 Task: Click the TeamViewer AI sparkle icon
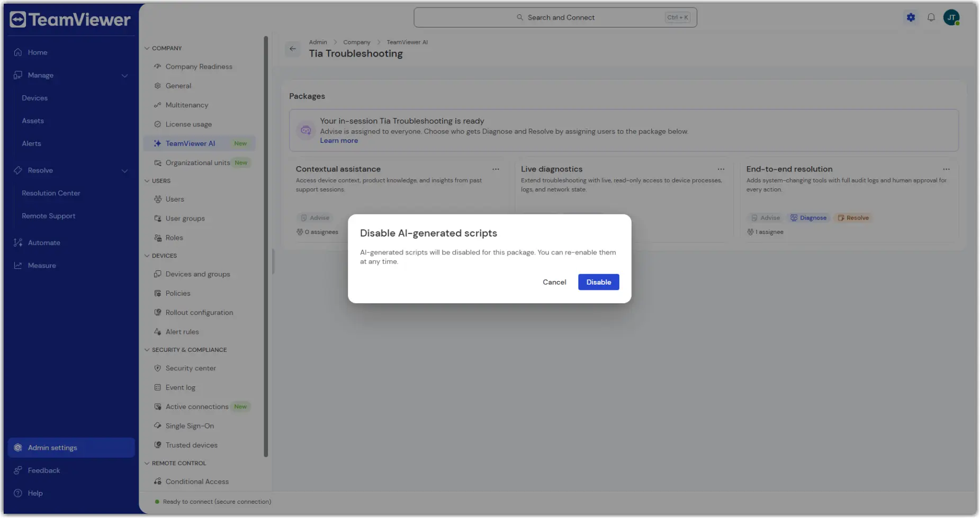[x=157, y=143]
